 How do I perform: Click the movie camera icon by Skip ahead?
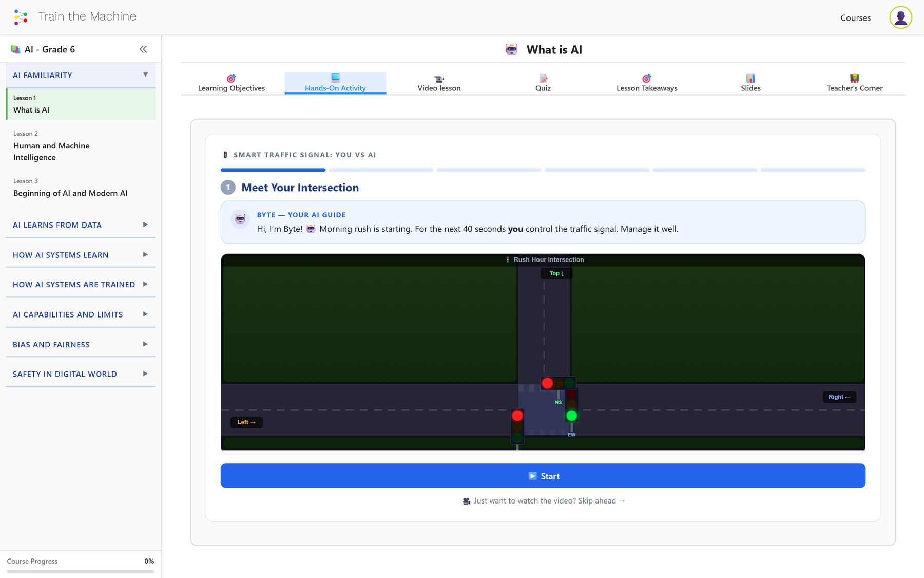click(466, 501)
